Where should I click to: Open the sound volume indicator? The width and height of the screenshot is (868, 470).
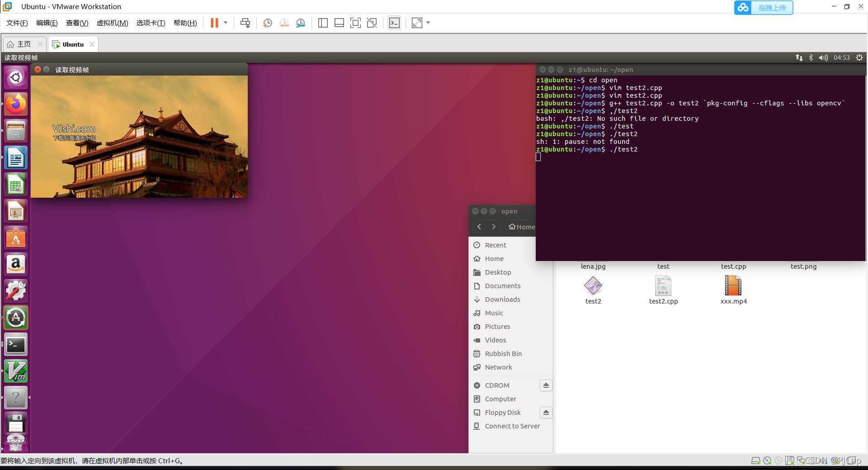(x=823, y=57)
